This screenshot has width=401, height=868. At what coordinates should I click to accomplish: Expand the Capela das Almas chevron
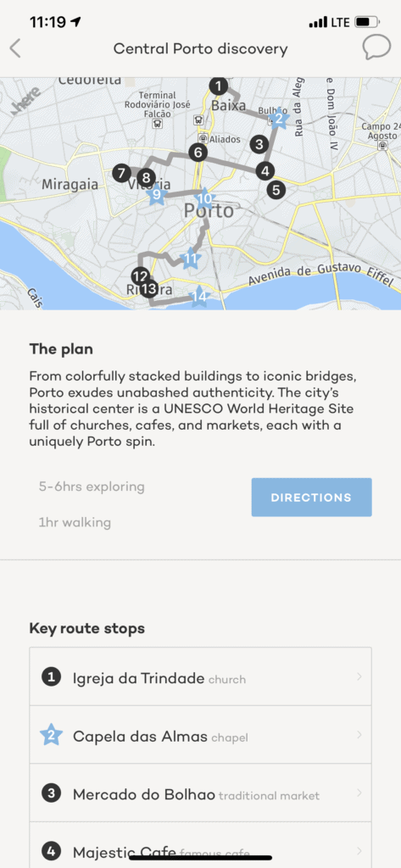[359, 735]
